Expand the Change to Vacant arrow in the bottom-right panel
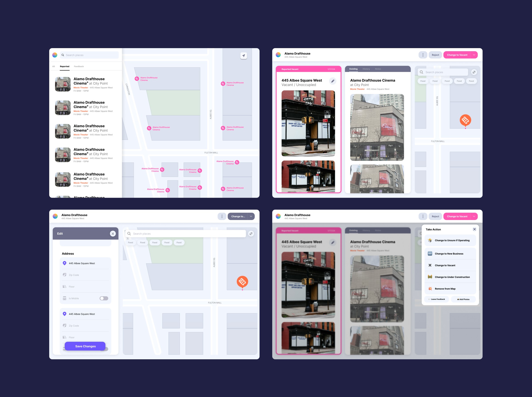The width and height of the screenshot is (532, 397). (x=474, y=216)
